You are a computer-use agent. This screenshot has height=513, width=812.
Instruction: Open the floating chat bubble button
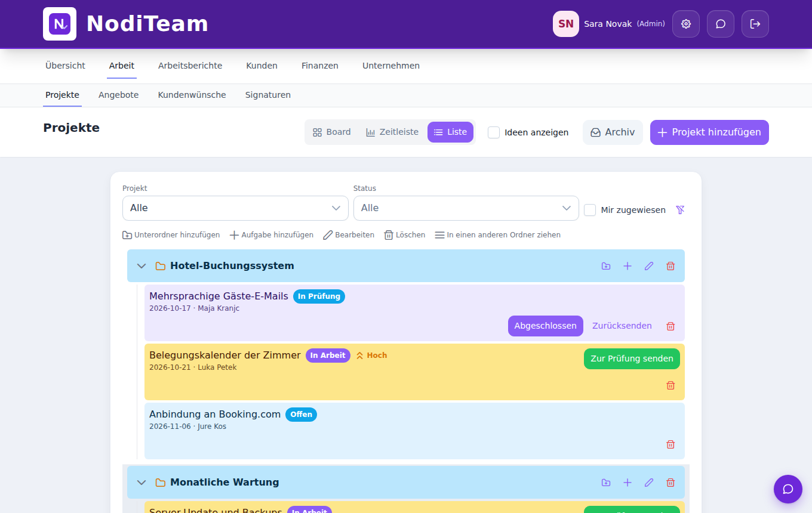(x=788, y=489)
